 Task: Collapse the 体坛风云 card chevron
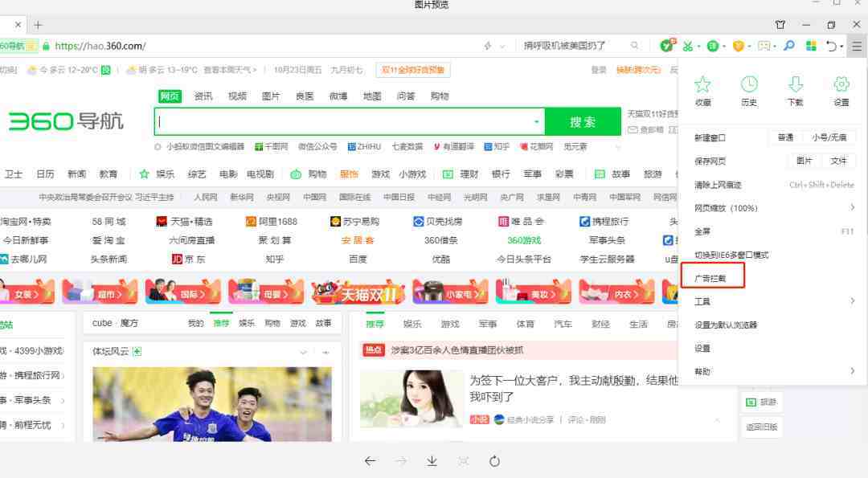point(303,352)
